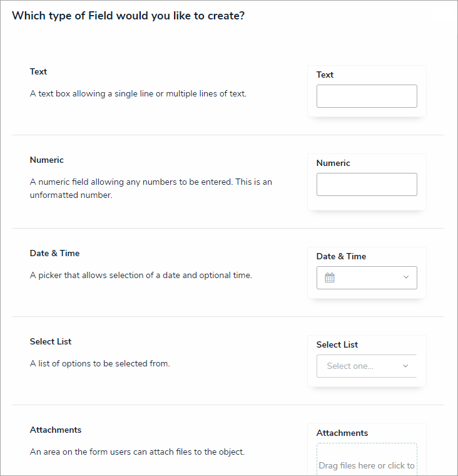Click the Attachments preview card label

(342, 433)
